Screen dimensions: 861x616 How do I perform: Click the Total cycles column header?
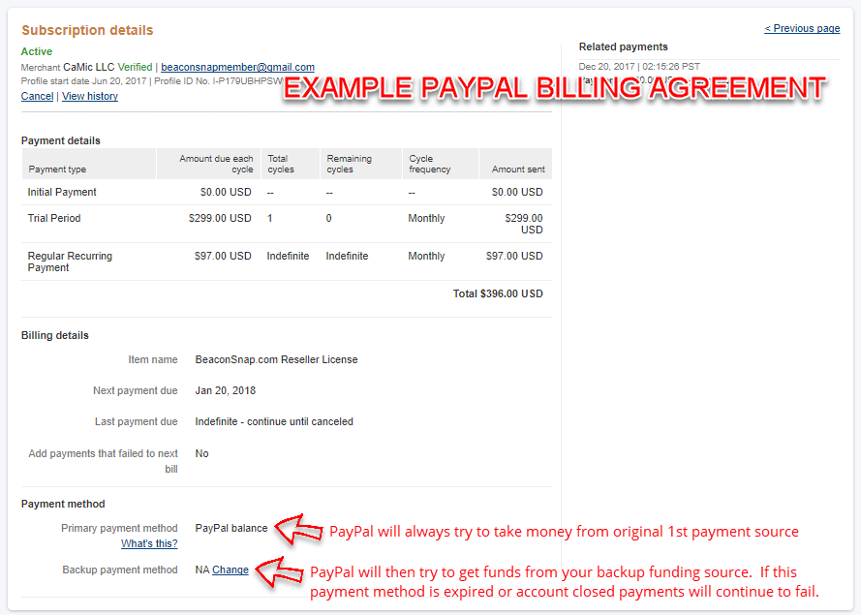(279, 164)
